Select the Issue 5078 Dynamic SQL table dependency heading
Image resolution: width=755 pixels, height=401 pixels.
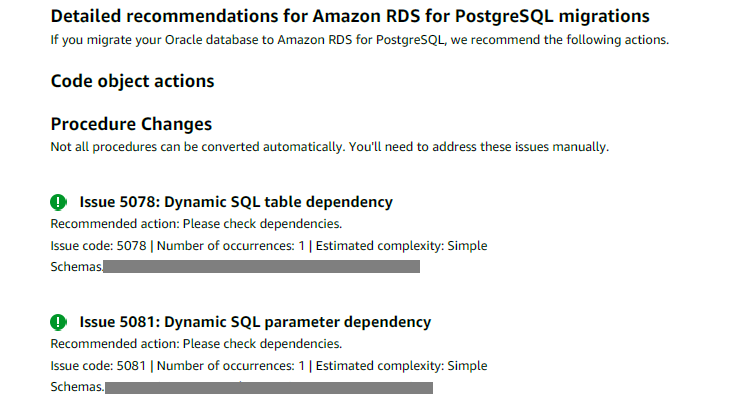236,202
